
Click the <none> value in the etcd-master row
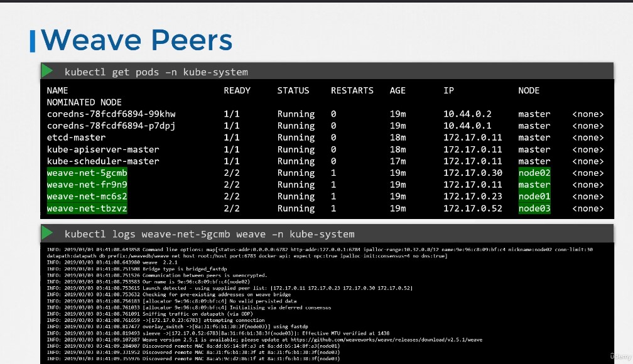(588, 137)
